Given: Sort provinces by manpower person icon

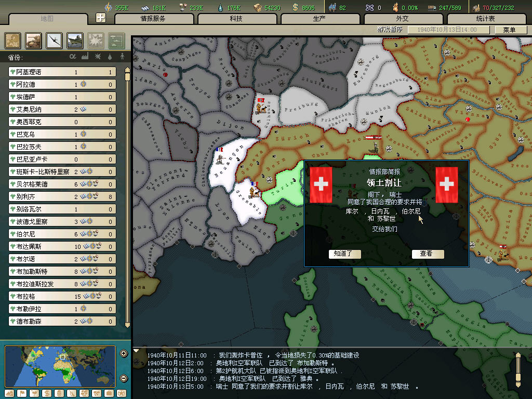Looking at the screenshot, I should tap(123, 56).
